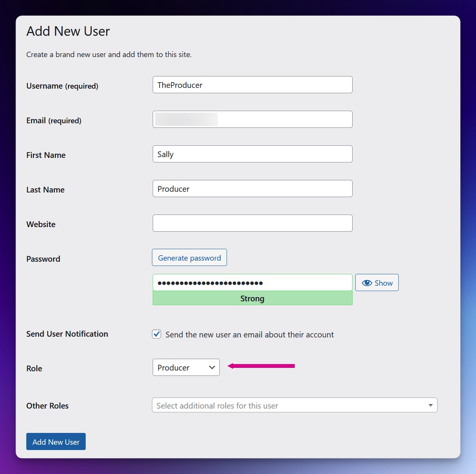
Task: Toggle the Send User Notification checkbox
Action: (157, 334)
